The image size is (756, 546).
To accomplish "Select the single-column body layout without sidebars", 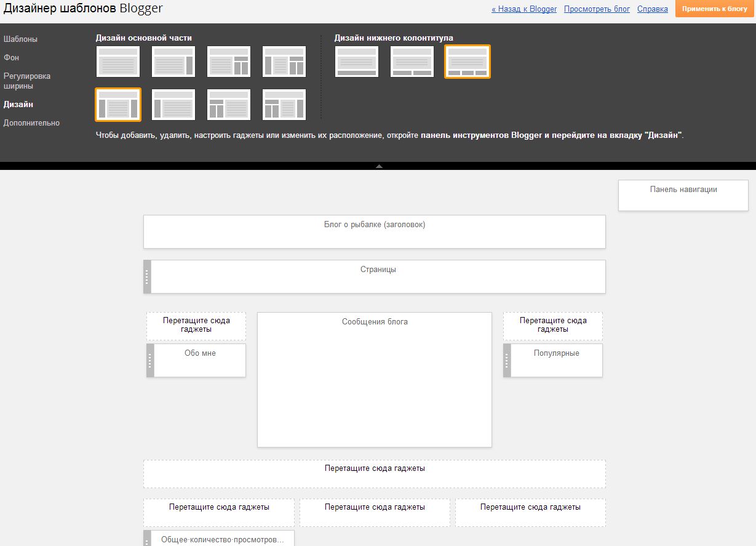I will [118, 62].
